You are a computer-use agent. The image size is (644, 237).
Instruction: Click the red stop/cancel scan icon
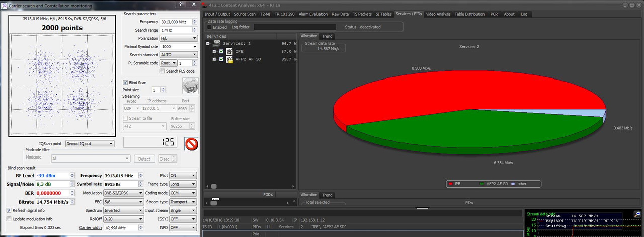(191, 144)
